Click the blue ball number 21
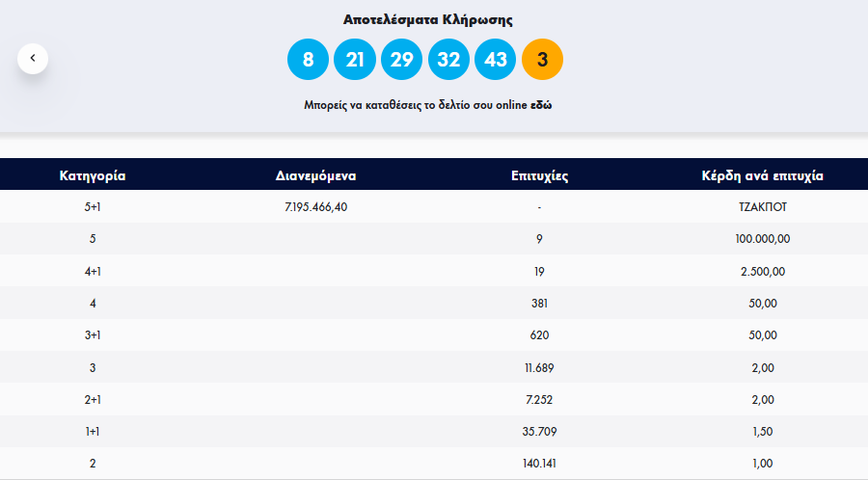The height and width of the screenshot is (480, 868). click(355, 60)
